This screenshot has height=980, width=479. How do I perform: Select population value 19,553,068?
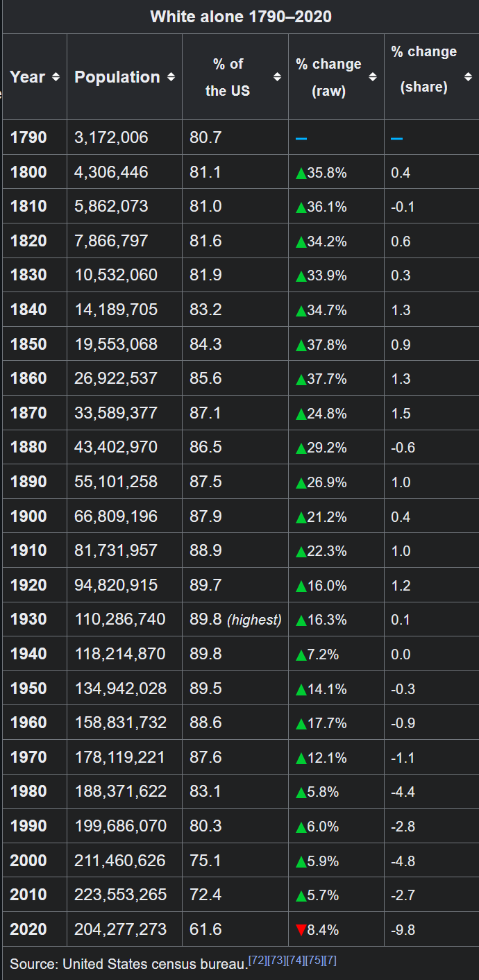tap(116, 344)
